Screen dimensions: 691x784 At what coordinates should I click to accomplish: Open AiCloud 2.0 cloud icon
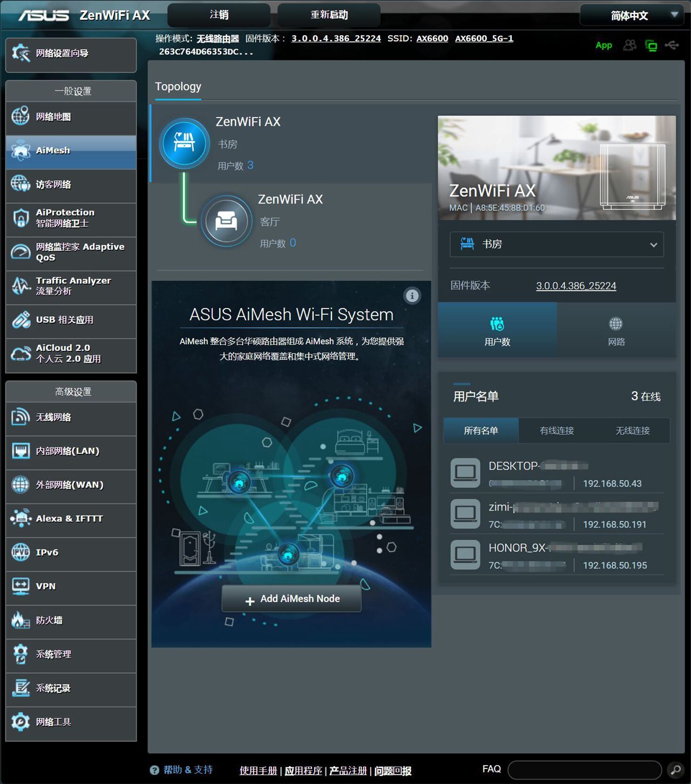point(21,353)
